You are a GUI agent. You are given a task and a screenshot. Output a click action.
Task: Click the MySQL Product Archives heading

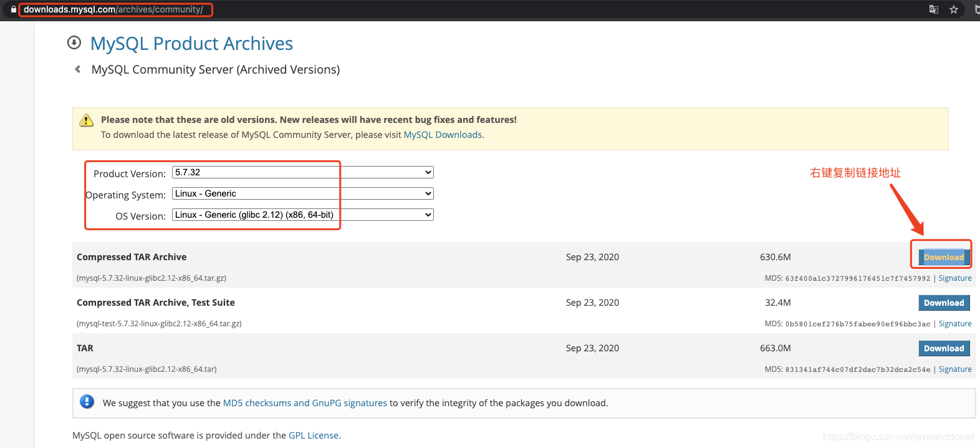tap(191, 44)
